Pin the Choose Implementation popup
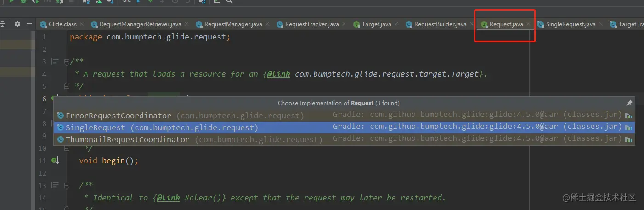The height and width of the screenshot is (210, 644). click(629, 103)
